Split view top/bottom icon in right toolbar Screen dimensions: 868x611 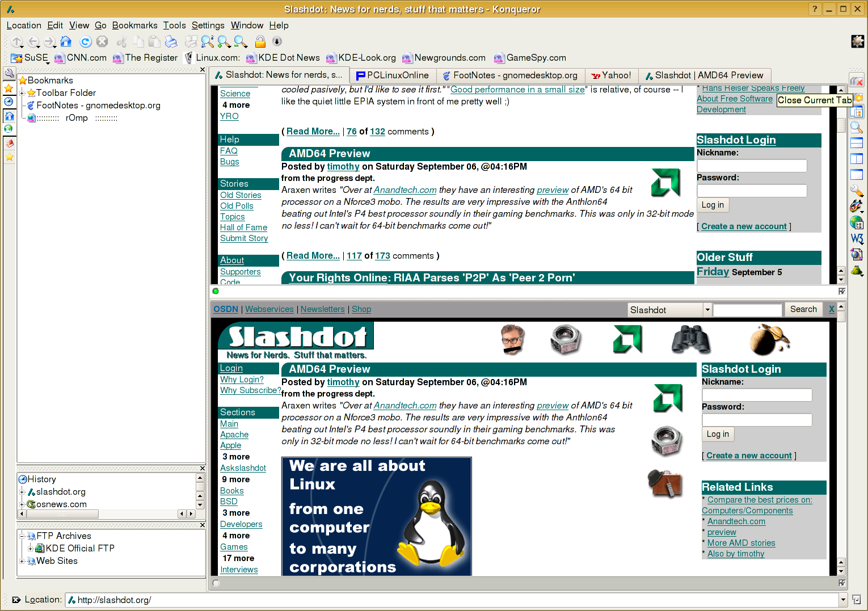(x=857, y=143)
